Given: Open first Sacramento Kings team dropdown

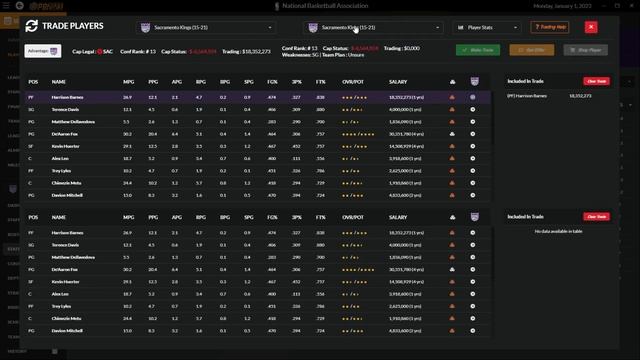Looking at the screenshot, I should (206, 27).
